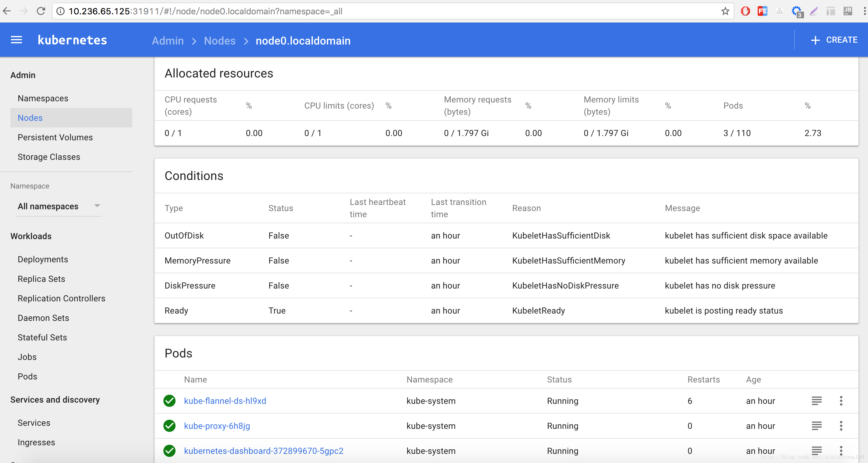Screen dimensions: 868x463
Task: View logs for kubernetes-dashboard pod
Action: click(x=816, y=451)
